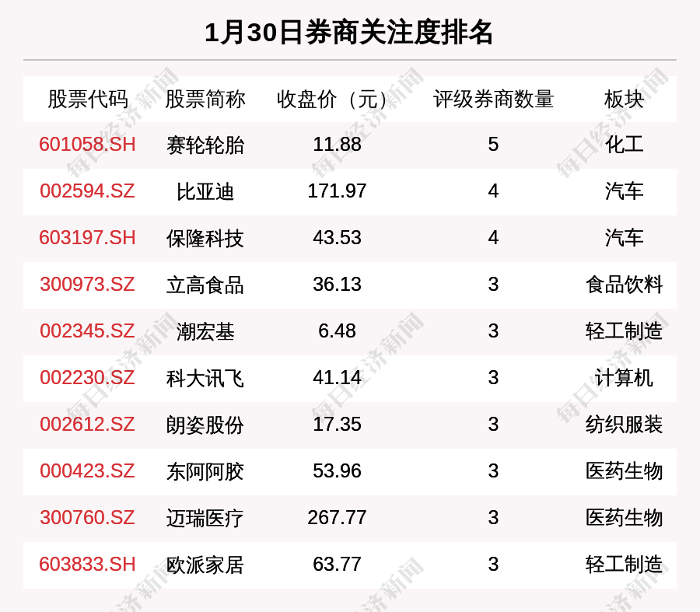Select stock code 300760.SZ
The height and width of the screenshot is (612, 700).
(x=87, y=518)
